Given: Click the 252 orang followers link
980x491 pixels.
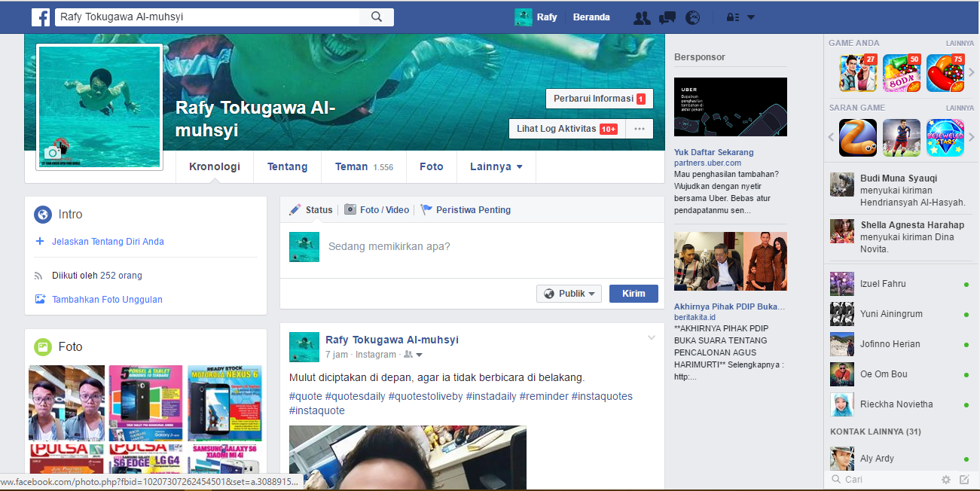Looking at the screenshot, I should (121, 276).
